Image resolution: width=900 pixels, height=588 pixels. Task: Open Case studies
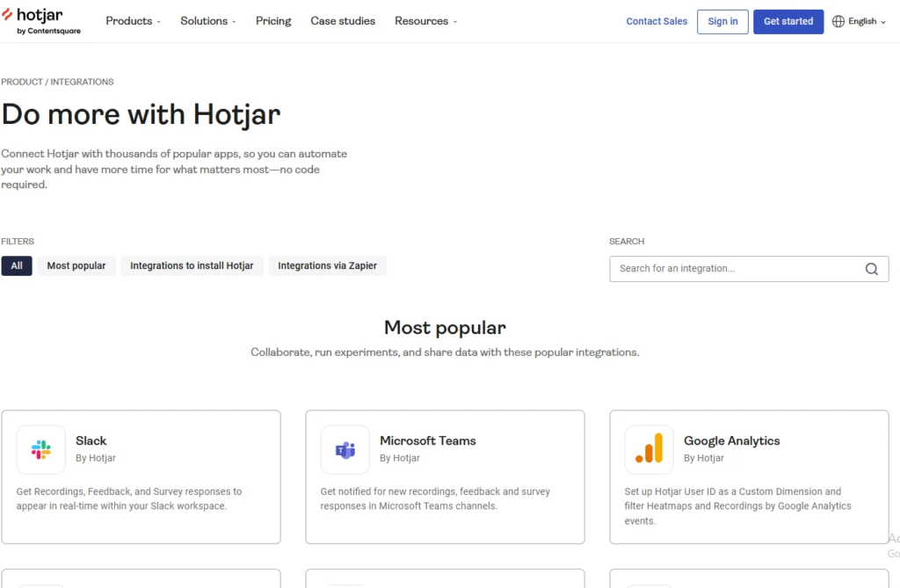343,21
